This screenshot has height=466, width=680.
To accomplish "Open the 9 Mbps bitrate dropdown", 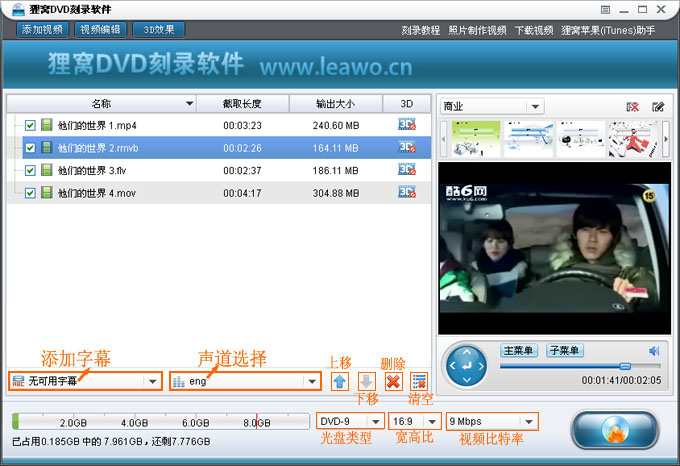I will 492,421.
